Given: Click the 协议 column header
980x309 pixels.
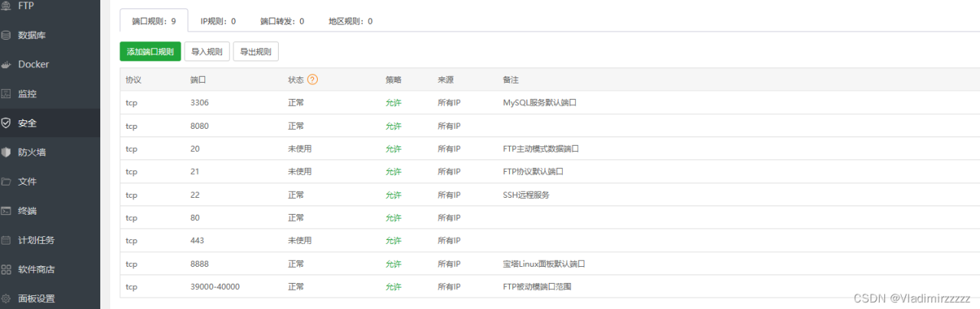Looking at the screenshot, I should coord(133,80).
